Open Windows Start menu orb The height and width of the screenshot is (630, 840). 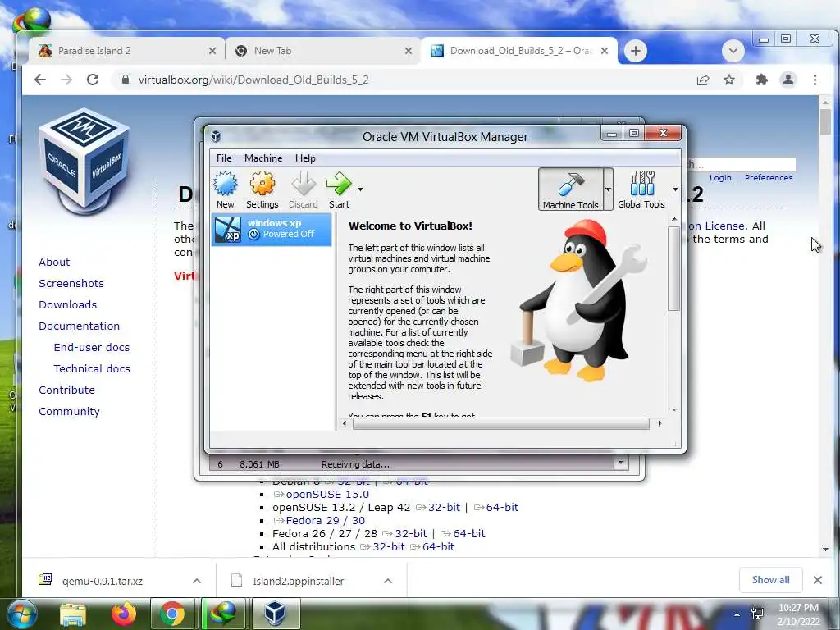click(21, 614)
